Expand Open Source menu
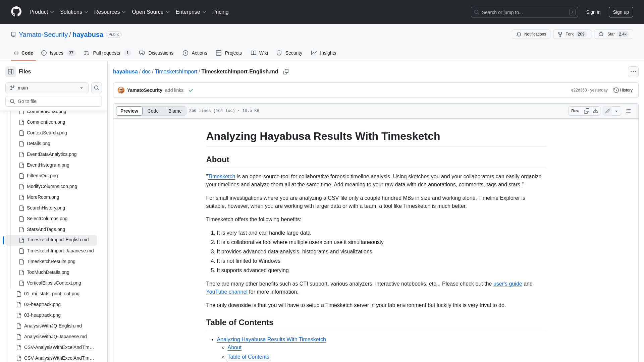644x362 pixels. click(151, 12)
